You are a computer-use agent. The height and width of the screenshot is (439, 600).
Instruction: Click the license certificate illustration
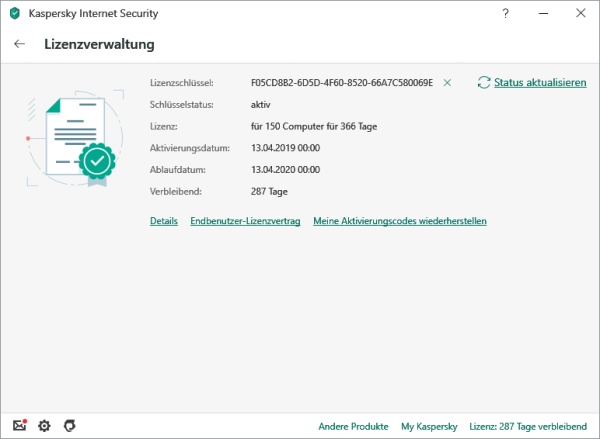pyautogui.click(x=76, y=139)
